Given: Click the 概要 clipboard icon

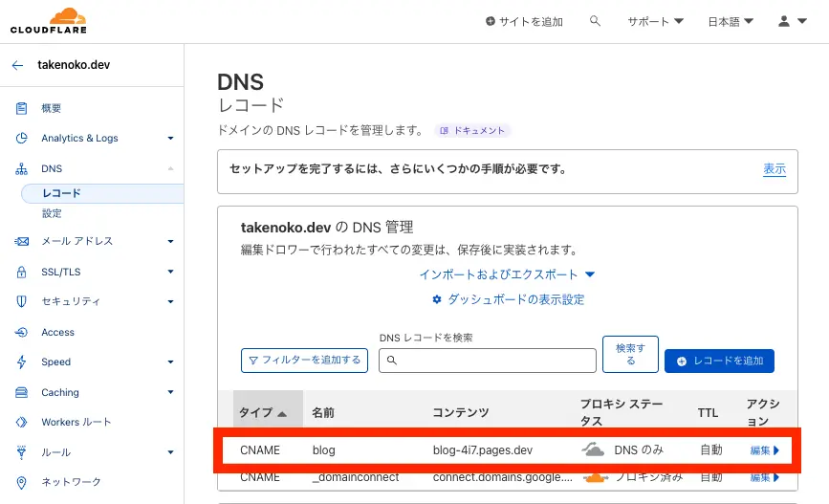Looking at the screenshot, I should tap(21, 108).
